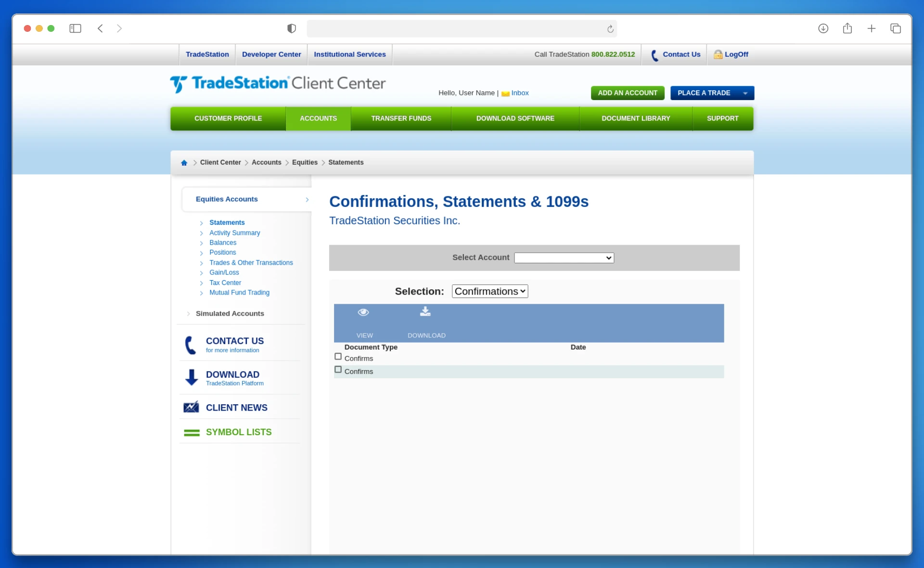Screen dimensions: 924x568
Task: Click the LogOff lock icon
Action: (718, 54)
